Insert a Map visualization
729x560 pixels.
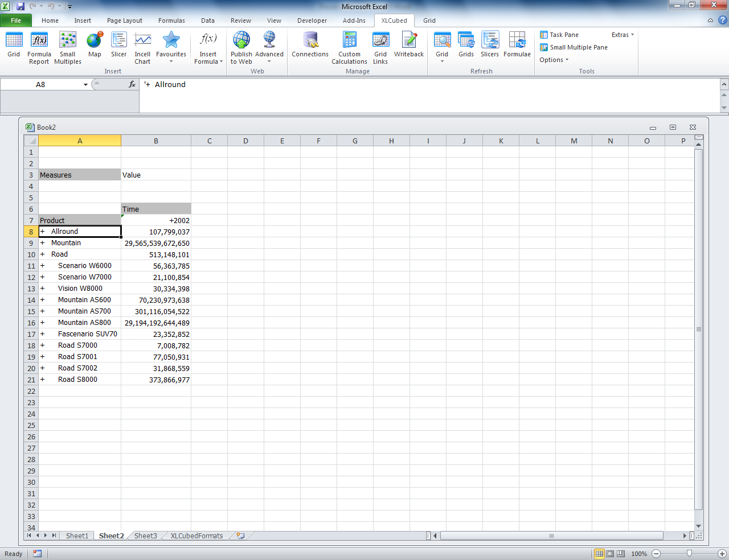[x=95, y=45]
